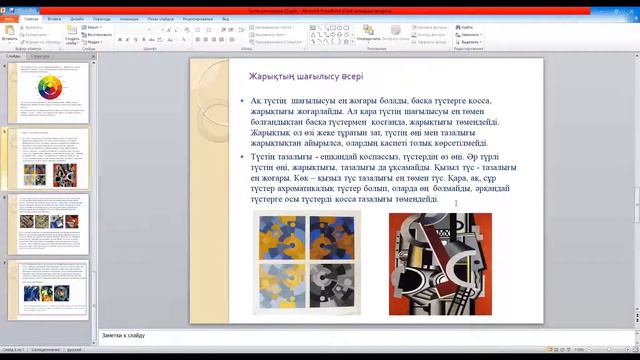This screenshot has width=640, height=360.
Task: Open the change case Aa dropdown
Action: click(170, 40)
